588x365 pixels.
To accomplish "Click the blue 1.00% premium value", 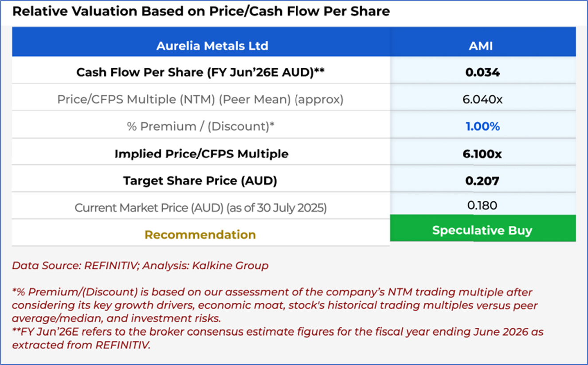I will tap(482, 126).
